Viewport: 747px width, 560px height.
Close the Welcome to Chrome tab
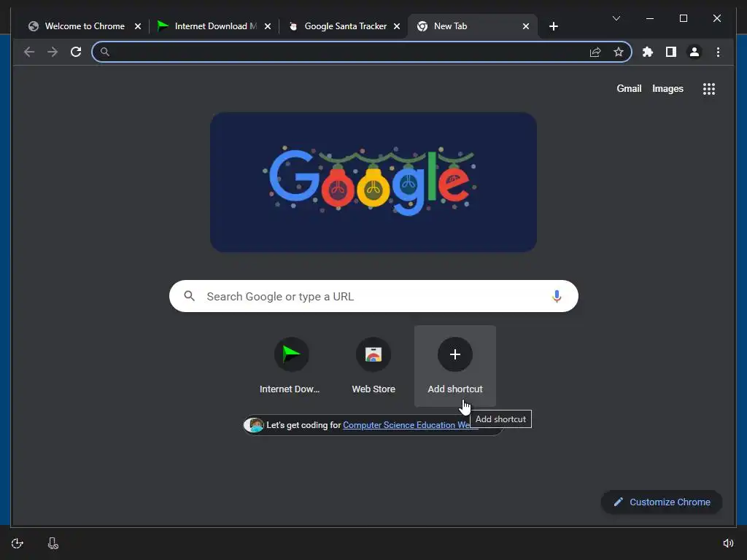tap(138, 26)
